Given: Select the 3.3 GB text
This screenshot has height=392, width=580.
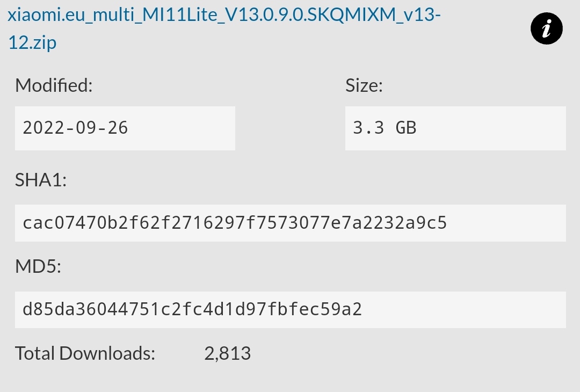Looking at the screenshot, I should (x=385, y=128).
